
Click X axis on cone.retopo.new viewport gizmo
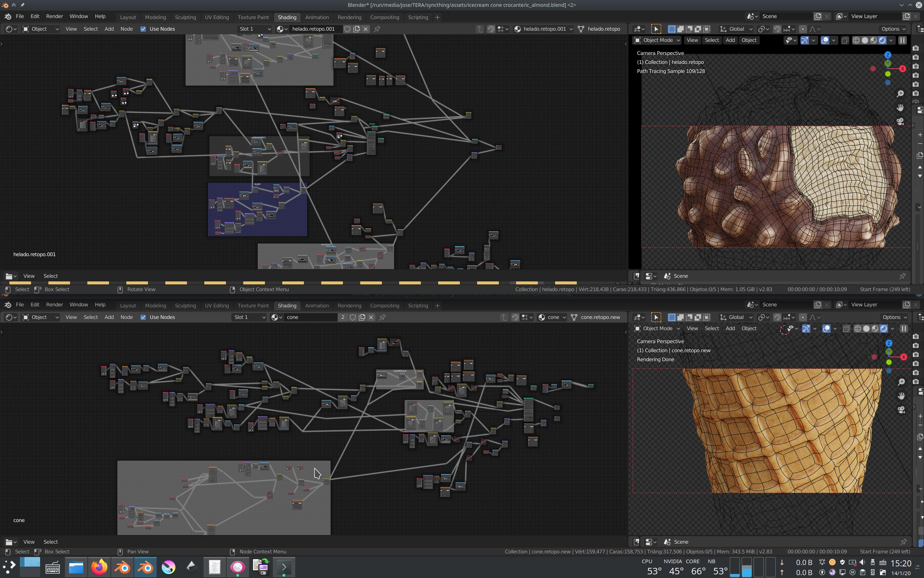pyautogui.click(x=903, y=357)
